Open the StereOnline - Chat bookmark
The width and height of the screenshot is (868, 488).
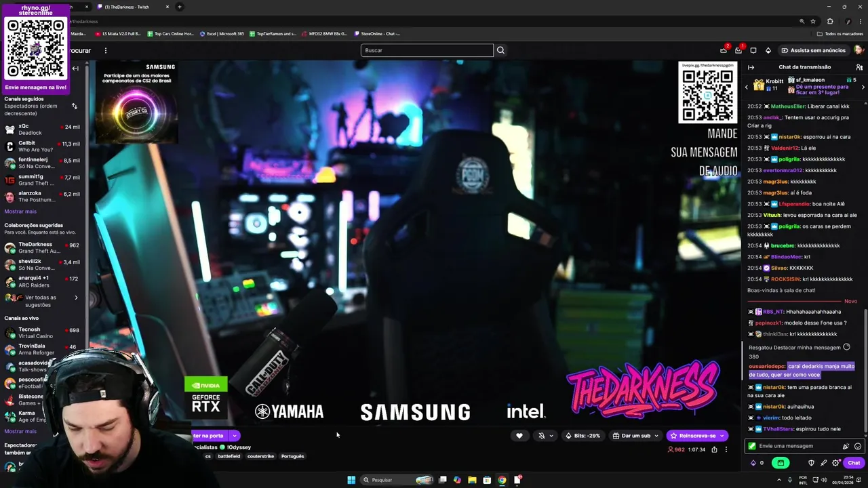pos(376,33)
